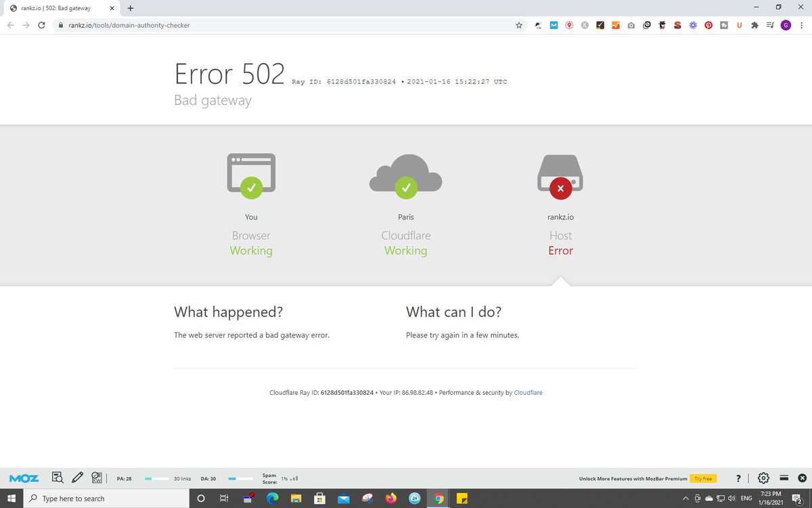This screenshot has height=508, width=812.
Task: Open the grey K extension icon
Action: (x=585, y=25)
